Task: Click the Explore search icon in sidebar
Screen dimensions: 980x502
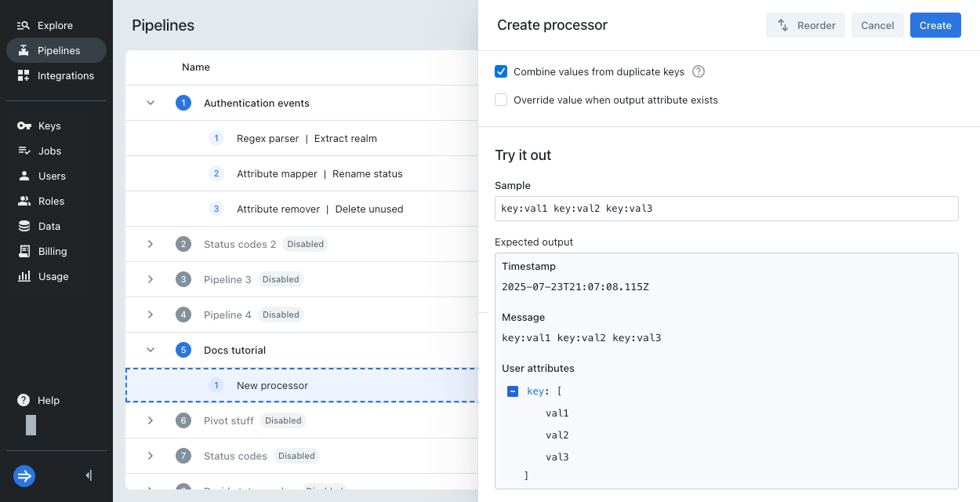Action: [24, 26]
